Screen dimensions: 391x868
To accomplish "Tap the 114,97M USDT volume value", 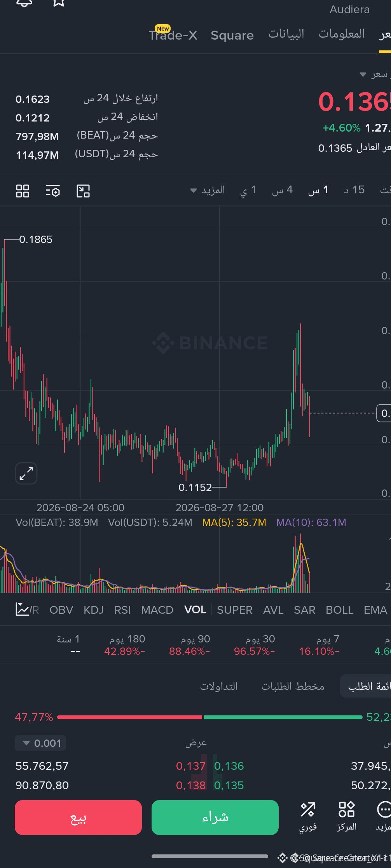I will [x=37, y=155].
